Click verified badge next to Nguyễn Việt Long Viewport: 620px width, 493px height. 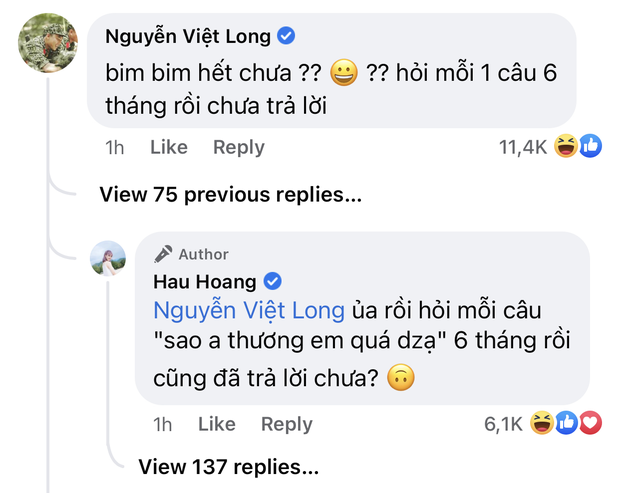pos(286,37)
